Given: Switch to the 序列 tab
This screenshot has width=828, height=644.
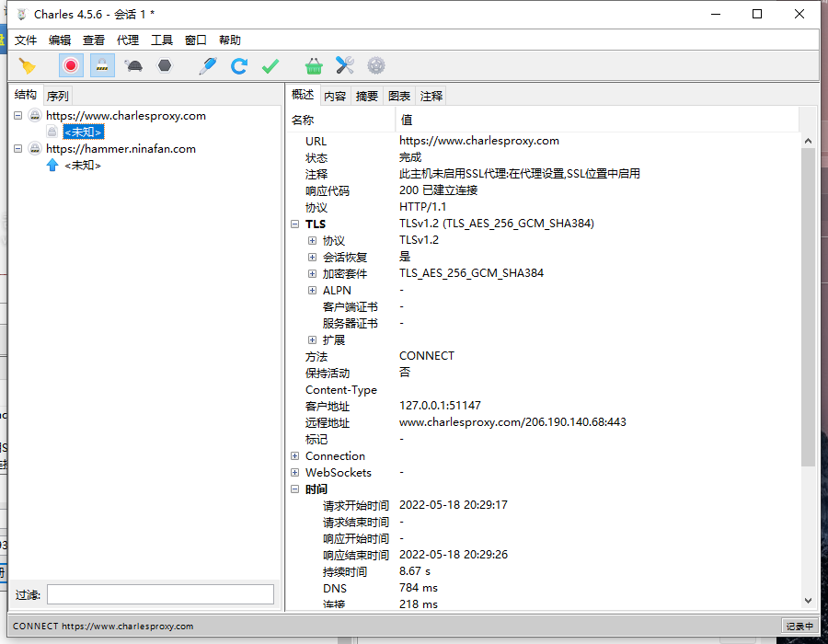Looking at the screenshot, I should [58, 96].
